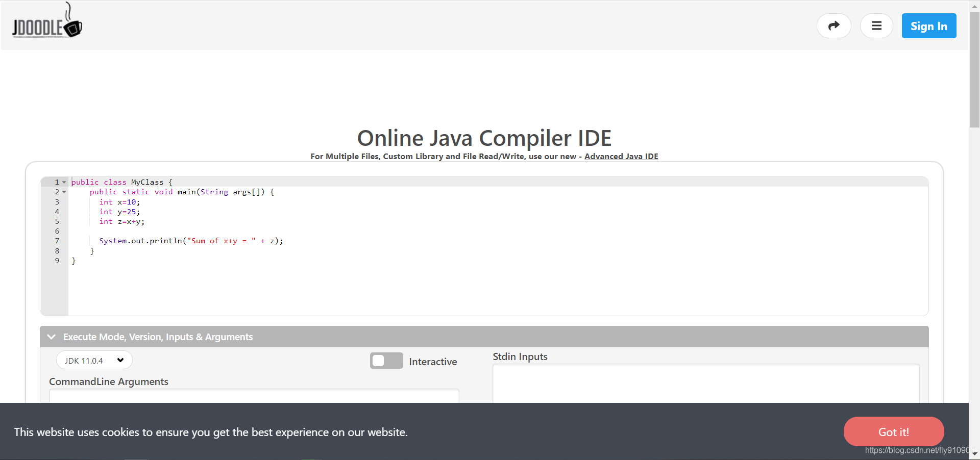Click code line "int y=25;"
The width and height of the screenshot is (980, 460).
coord(119,212)
